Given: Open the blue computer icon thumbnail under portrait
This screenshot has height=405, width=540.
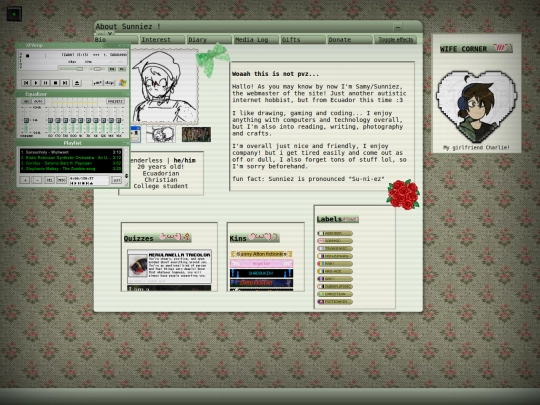Looking at the screenshot, I should tap(135, 134).
